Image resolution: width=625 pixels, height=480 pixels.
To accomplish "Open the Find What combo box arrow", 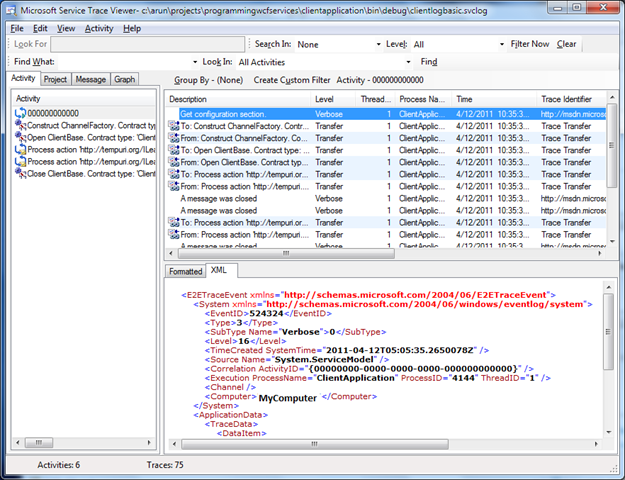I will click(x=195, y=62).
